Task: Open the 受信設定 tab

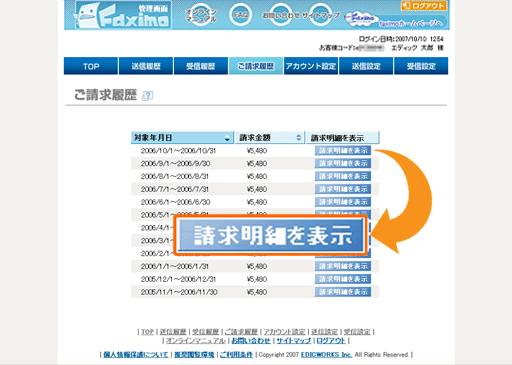Action: [421, 66]
